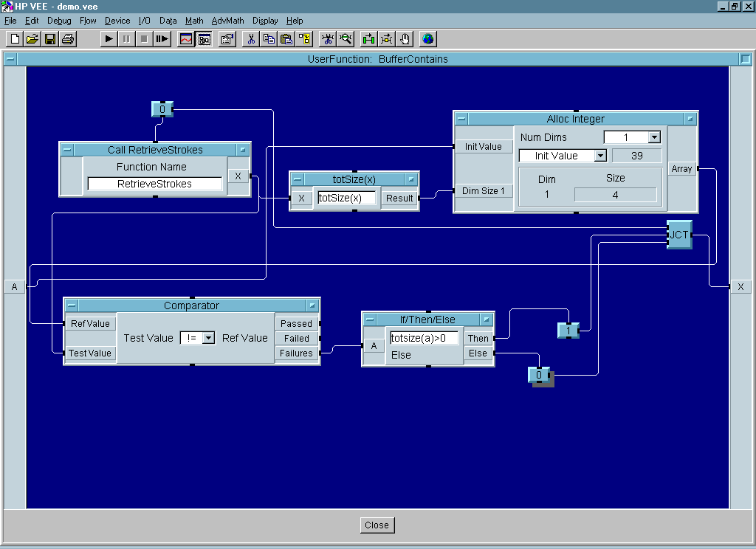Click the totsize(a)>0 expression field

click(x=424, y=338)
